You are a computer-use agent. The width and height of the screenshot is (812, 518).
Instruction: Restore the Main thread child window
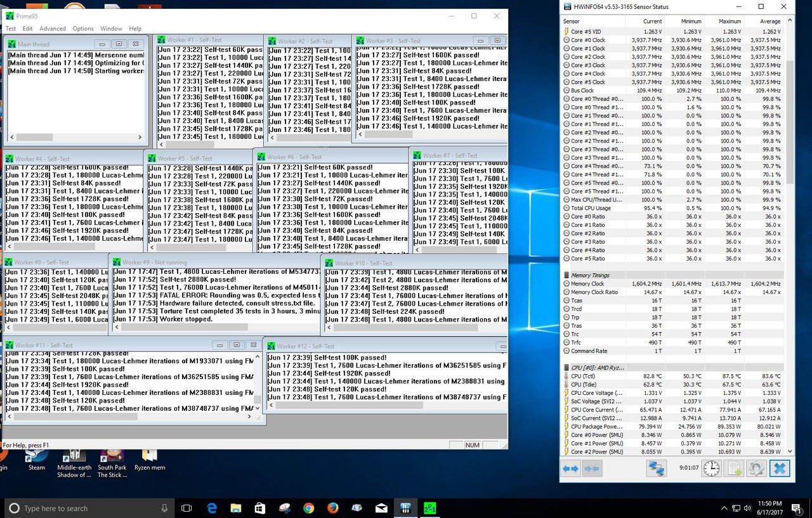click(119, 44)
